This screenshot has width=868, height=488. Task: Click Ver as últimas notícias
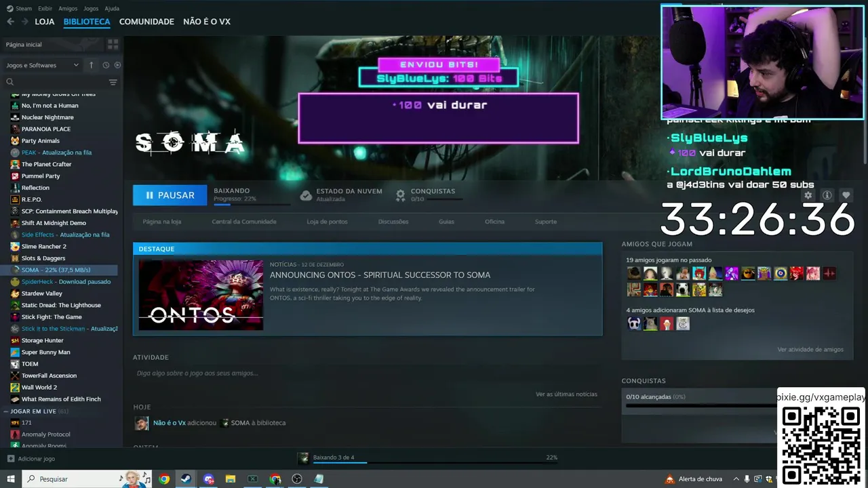[566, 394]
